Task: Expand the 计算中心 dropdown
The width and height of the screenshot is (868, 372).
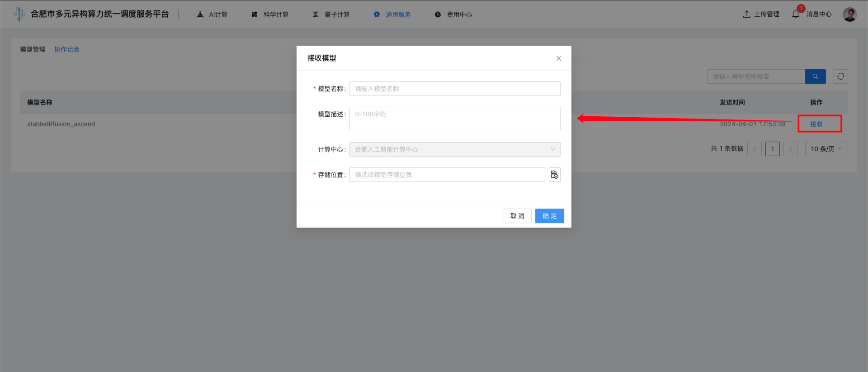Action: tap(454, 149)
